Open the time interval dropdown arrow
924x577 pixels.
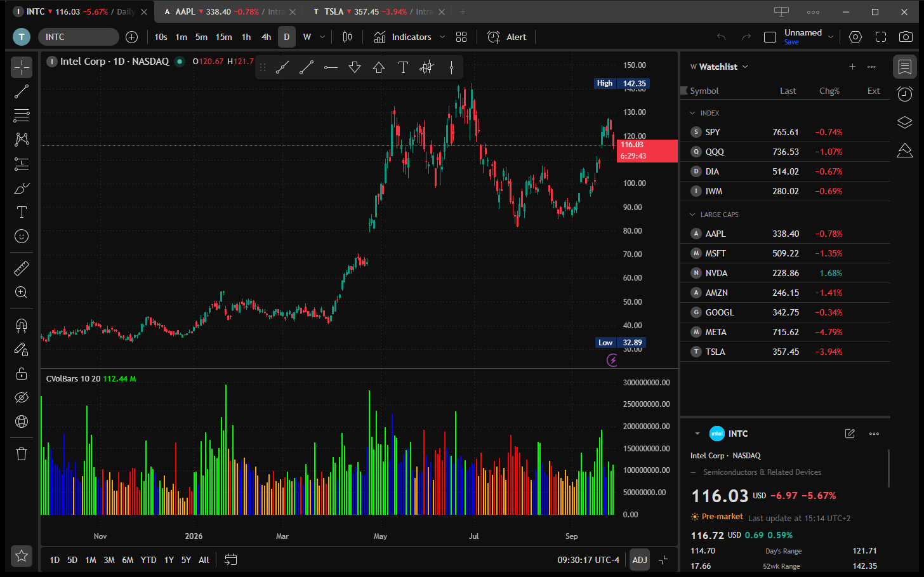pyautogui.click(x=322, y=37)
